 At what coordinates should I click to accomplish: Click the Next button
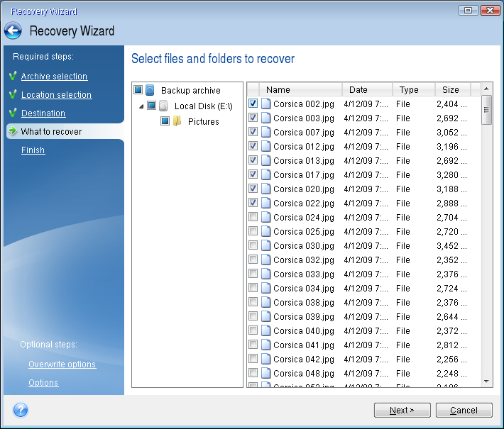[x=401, y=410]
